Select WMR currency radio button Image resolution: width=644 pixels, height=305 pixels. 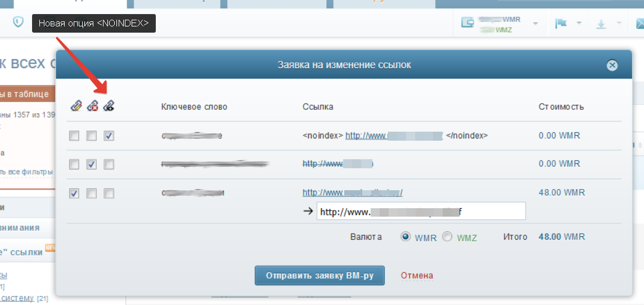coord(406,237)
